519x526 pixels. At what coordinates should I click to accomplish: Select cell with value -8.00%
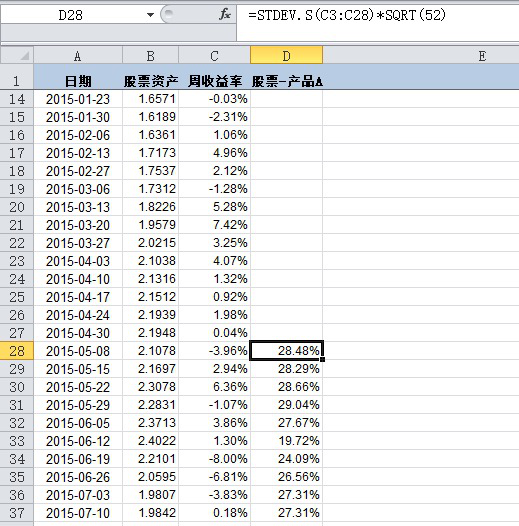(215, 459)
